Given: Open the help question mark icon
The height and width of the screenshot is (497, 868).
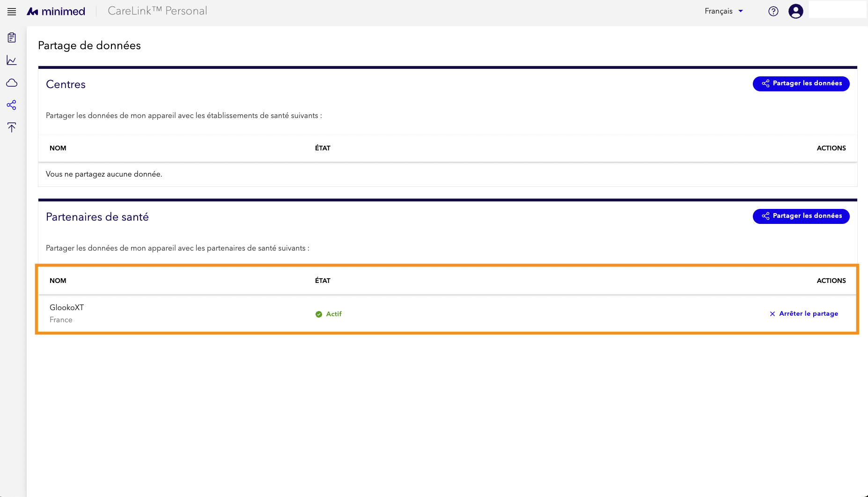Looking at the screenshot, I should pos(773,11).
